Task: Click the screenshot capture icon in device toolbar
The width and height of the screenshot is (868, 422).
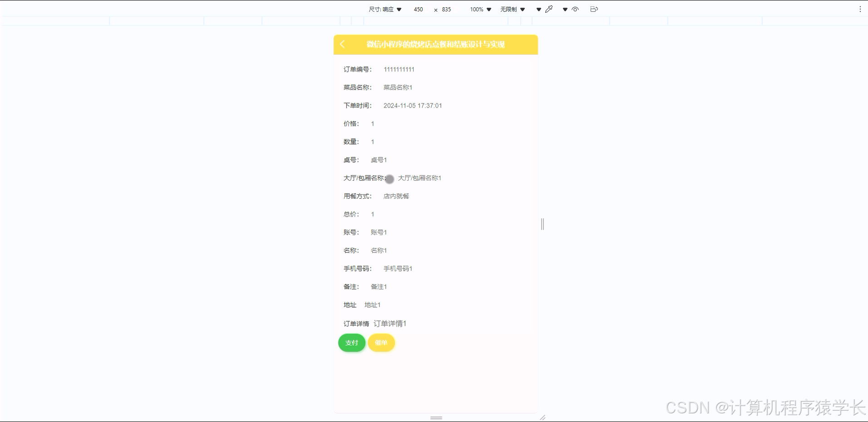Action: coord(594,9)
